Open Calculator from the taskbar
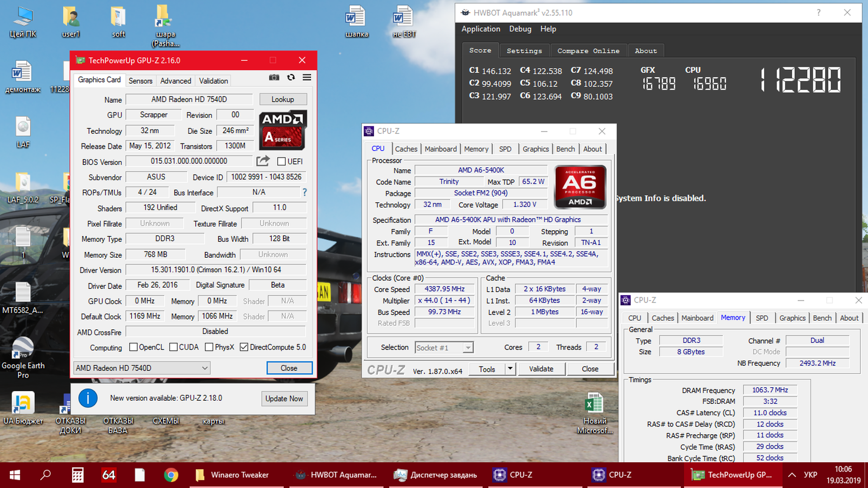The width and height of the screenshot is (868, 488). click(x=78, y=475)
